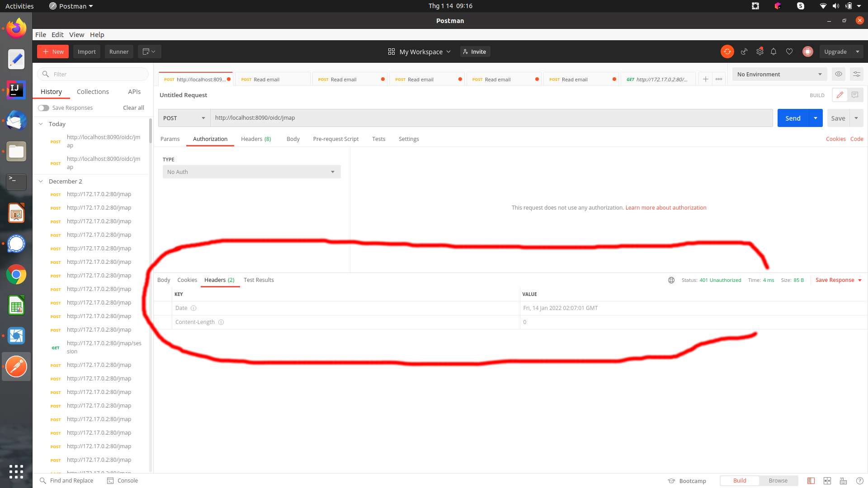Open the comments icon beside Build
The height and width of the screenshot is (488, 868).
click(854, 95)
